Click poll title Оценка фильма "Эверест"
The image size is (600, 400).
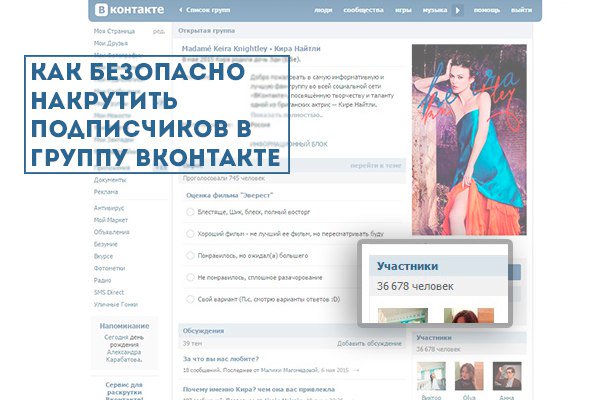coord(229,195)
